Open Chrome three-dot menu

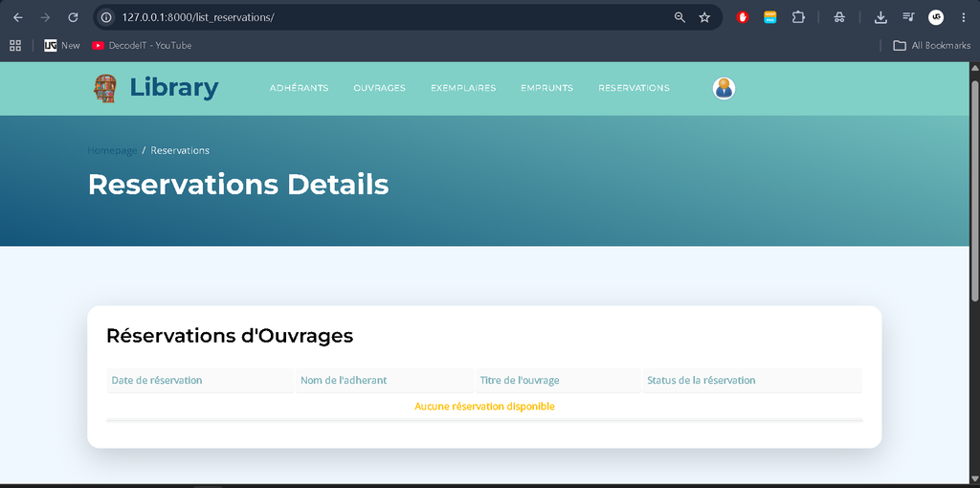pos(963,17)
